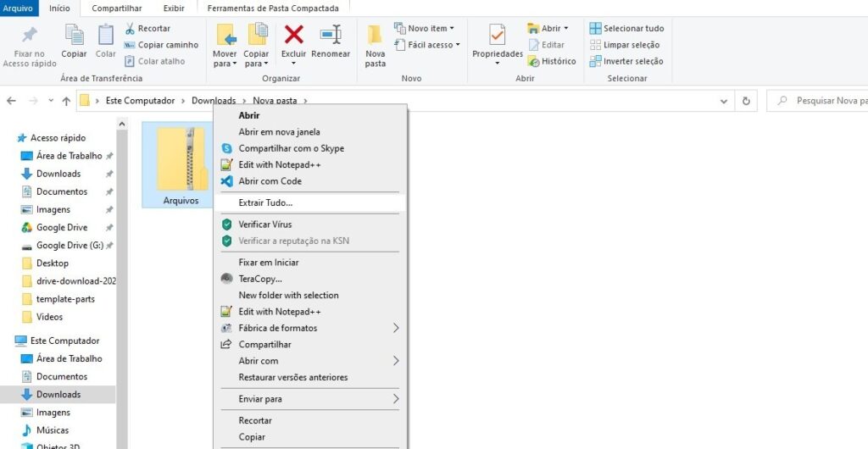Open Ferramentas de Pasta Compactada tab
This screenshot has width=868, height=449.
[x=273, y=8]
